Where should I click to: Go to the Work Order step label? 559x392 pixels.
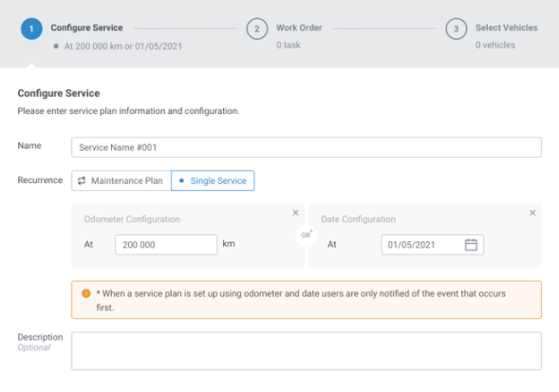pos(299,28)
